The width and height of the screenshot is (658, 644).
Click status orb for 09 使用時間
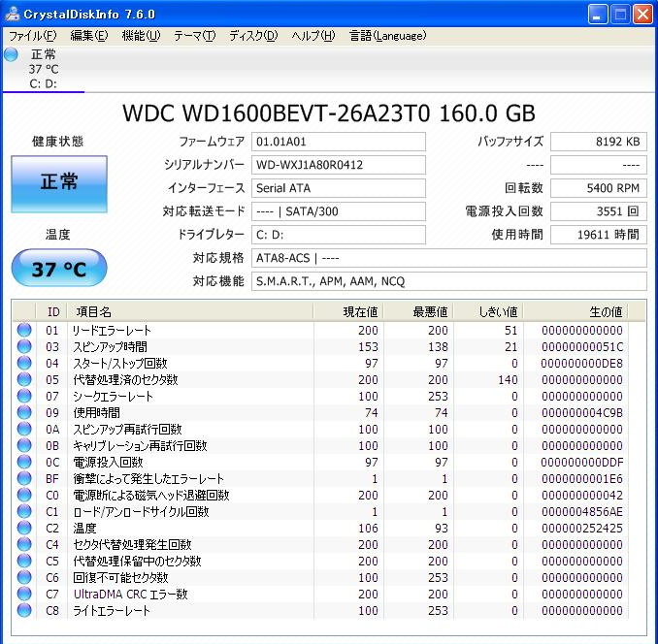point(24,412)
